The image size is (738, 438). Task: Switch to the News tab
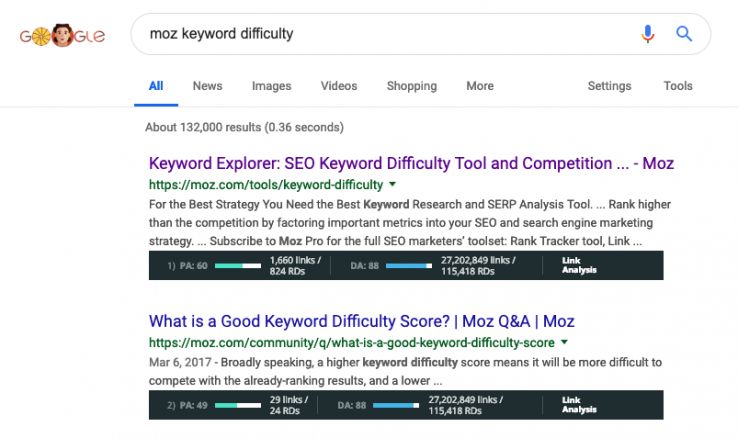pos(207,86)
